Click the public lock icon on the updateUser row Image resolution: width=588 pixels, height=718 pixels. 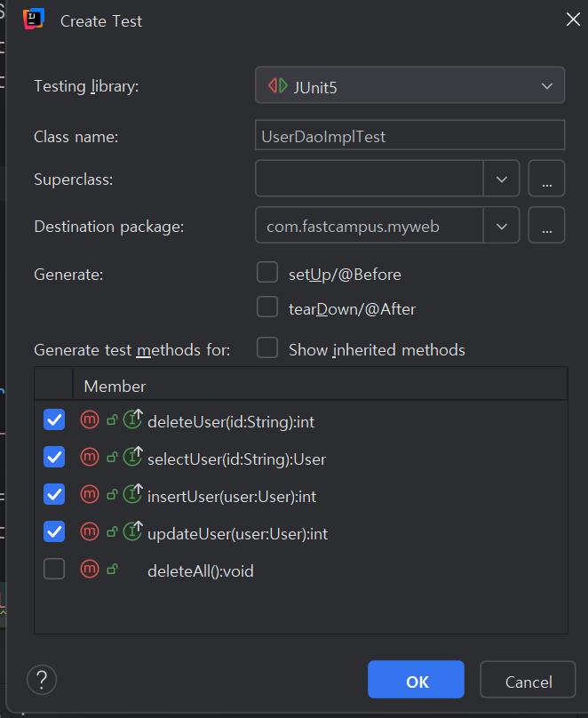point(112,532)
